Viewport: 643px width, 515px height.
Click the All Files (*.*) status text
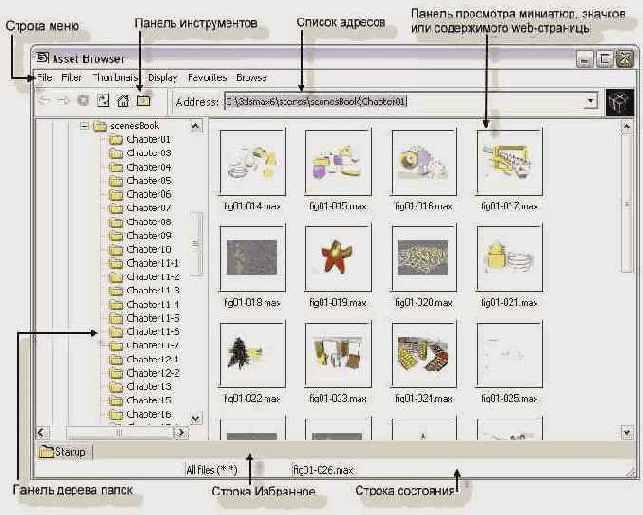click(212, 470)
